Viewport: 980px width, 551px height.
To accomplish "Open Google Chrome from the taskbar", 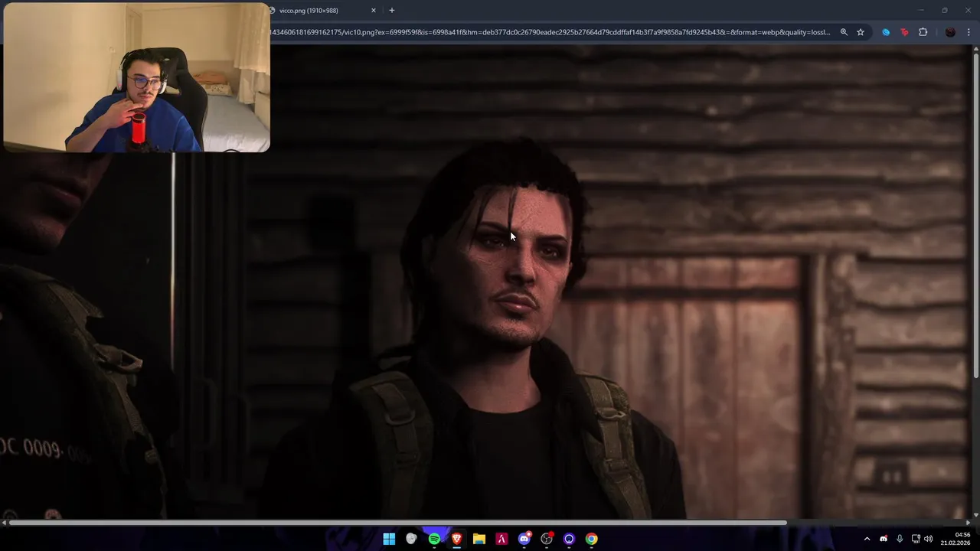I will tap(592, 539).
